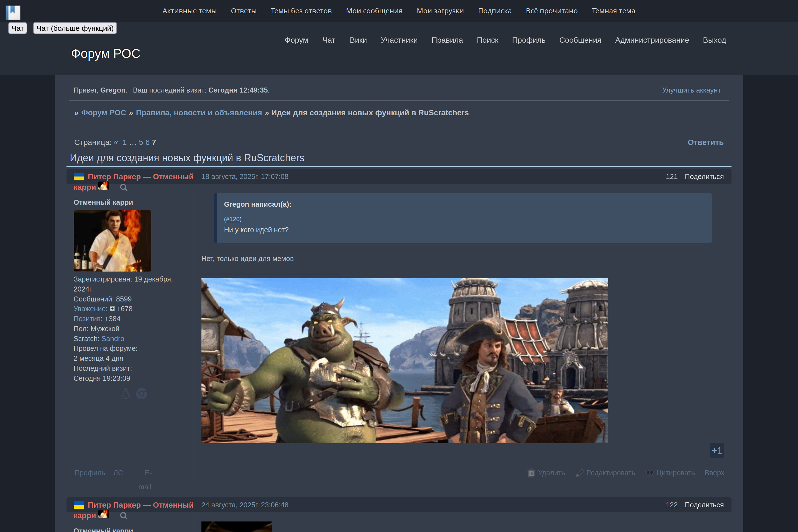This screenshot has height=532, width=798.
Task: Open the pirate and ogre signature image
Action: (x=405, y=361)
